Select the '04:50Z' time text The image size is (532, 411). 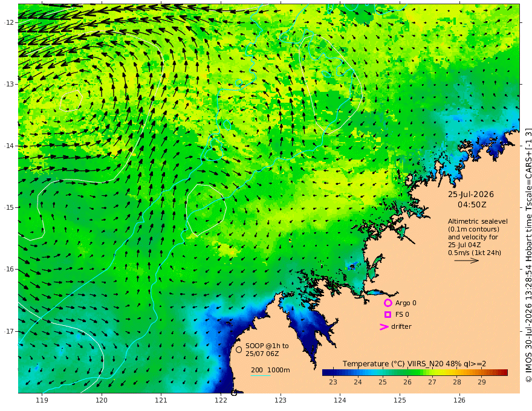coord(472,205)
